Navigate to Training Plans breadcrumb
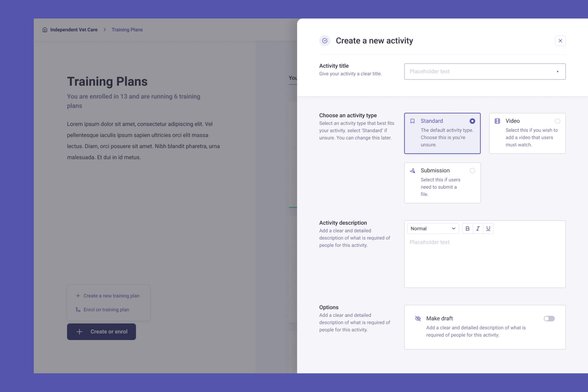588x392 pixels. [127, 29]
